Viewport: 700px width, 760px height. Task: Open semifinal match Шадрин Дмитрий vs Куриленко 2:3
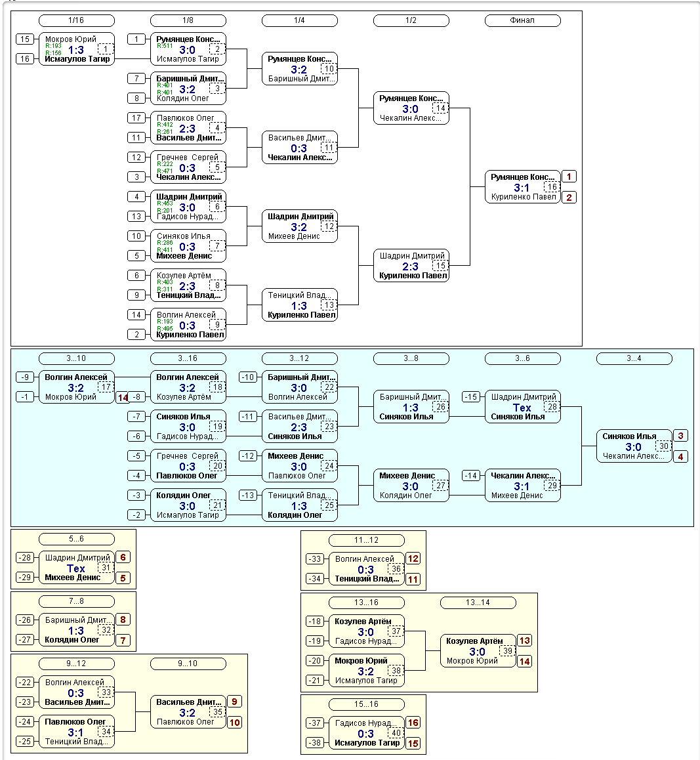coord(411,266)
